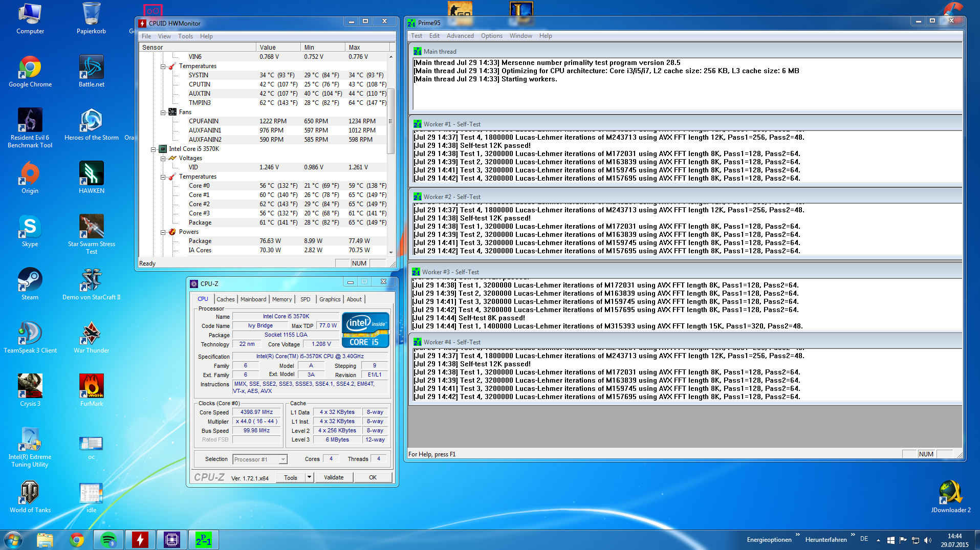
Task: Select the JDownloader 2 desktop icon
Action: click(x=950, y=497)
